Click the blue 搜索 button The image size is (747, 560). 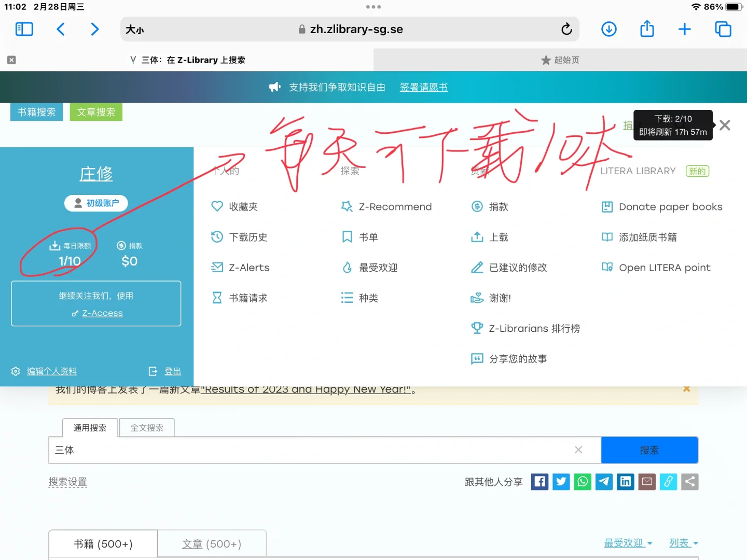click(x=649, y=450)
